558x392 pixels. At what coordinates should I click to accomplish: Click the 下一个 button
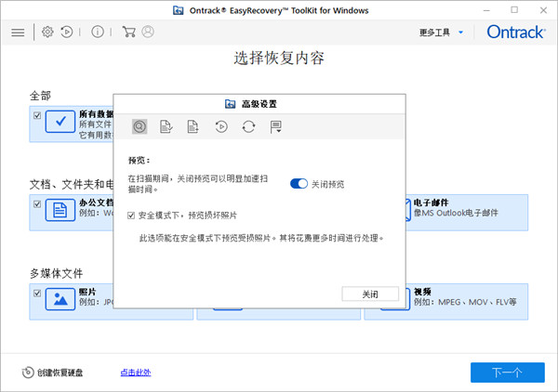(508, 372)
